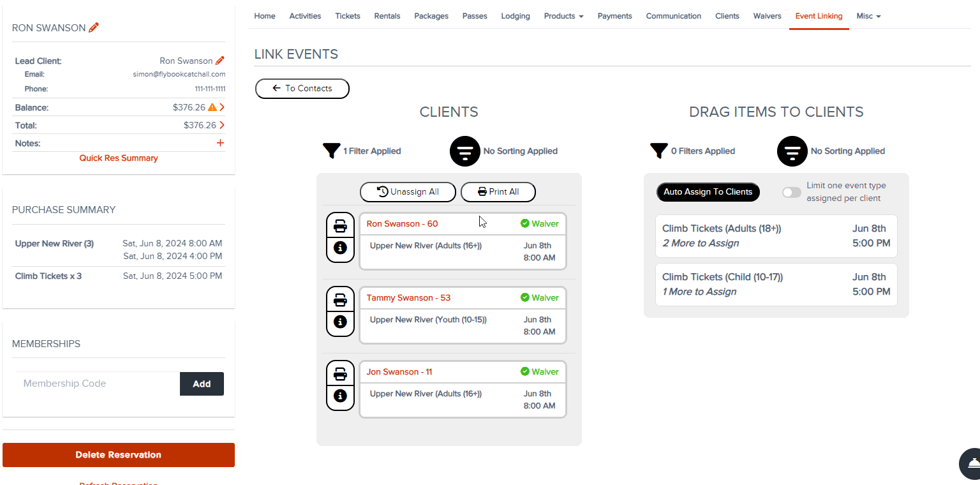The image size is (980, 485).
Task: Add a note with the plus icon
Action: pyautogui.click(x=221, y=143)
